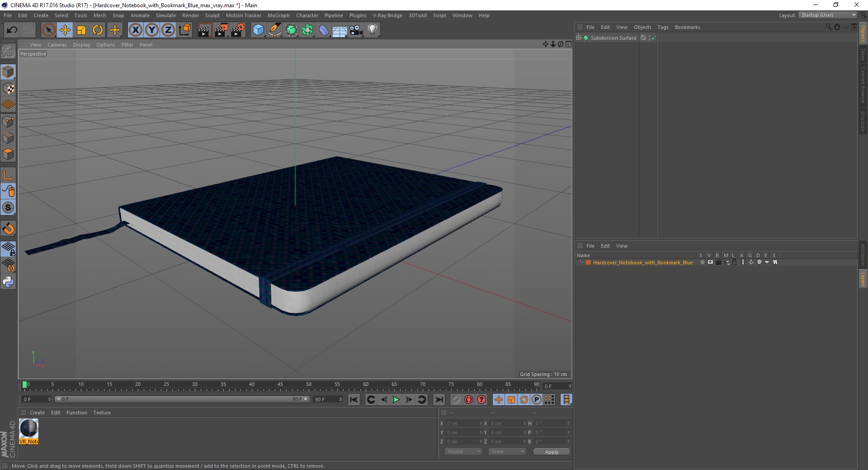Viewport: 868px width, 470px height.
Task: Toggle layer visibility eye for Hardcover_Notebook layer
Action: click(710, 262)
